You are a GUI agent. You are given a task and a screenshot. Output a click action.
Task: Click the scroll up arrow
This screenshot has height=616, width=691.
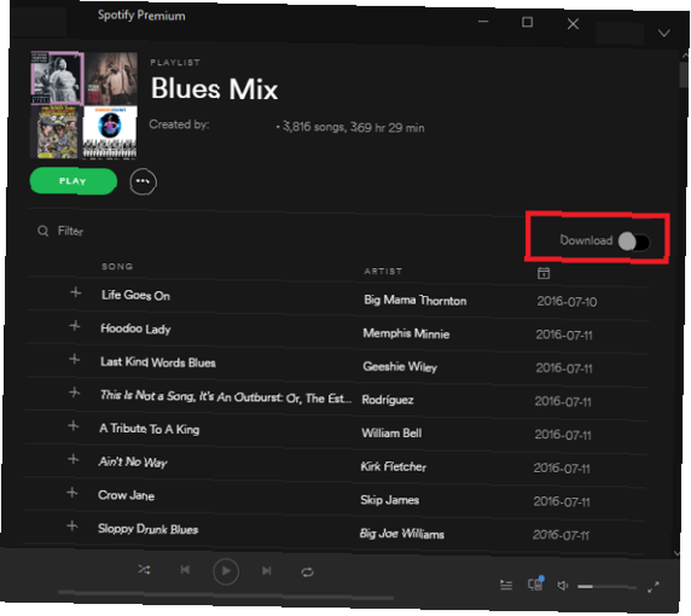[685, 55]
